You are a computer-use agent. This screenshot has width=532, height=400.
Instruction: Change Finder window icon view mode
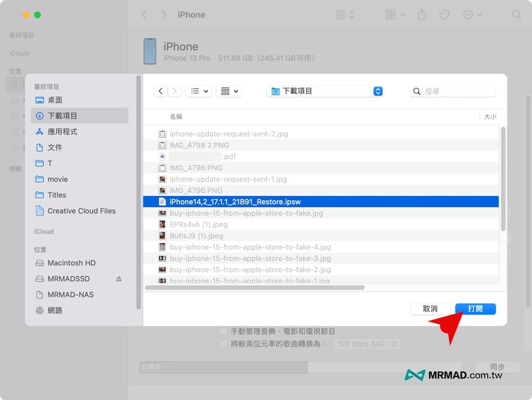pos(345,14)
